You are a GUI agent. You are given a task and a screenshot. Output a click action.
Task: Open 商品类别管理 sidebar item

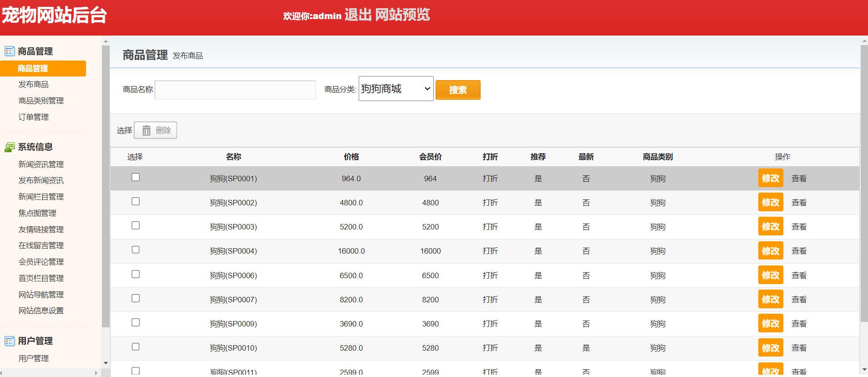(41, 101)
